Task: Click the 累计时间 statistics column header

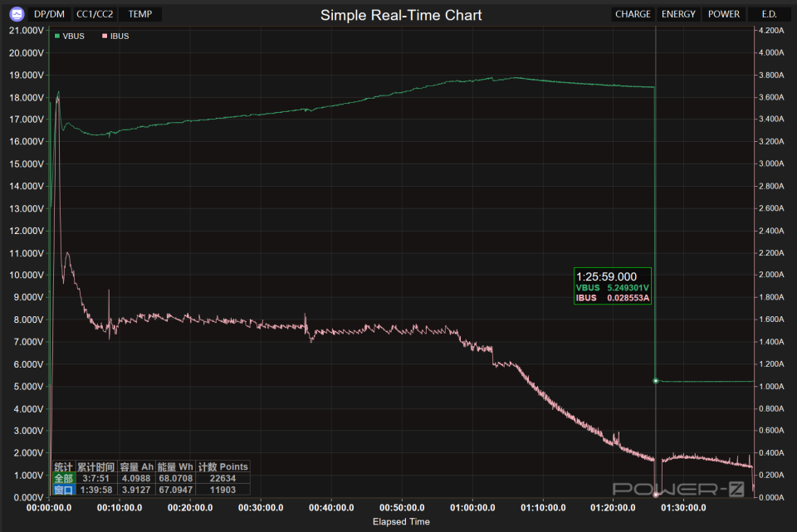Action: pyautogui.click(x=95, y=467)
